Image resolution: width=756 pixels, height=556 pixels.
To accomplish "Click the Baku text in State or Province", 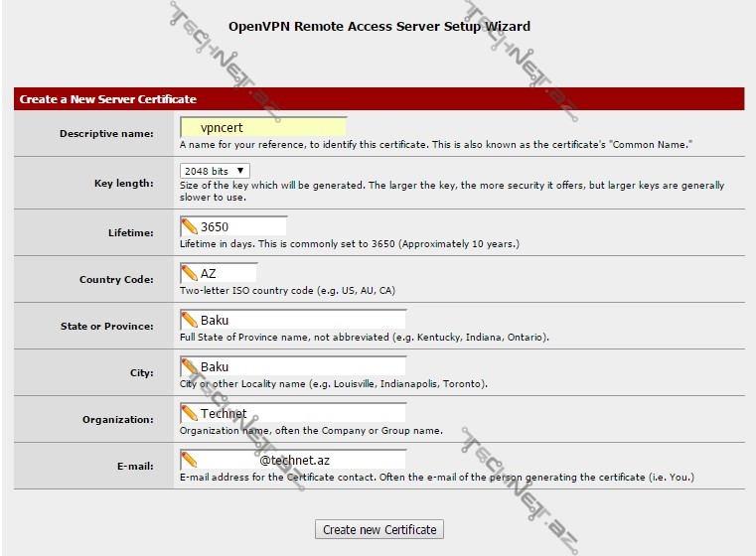I will 215,320.
